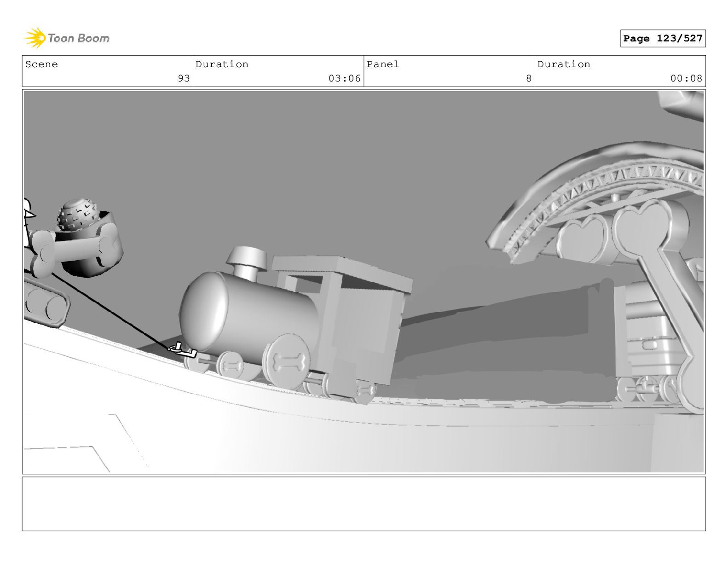Screen dimensions: 728x564
Task: Click the storyboard panel train image
Action: pyautogui.click(x=364, y=282)
